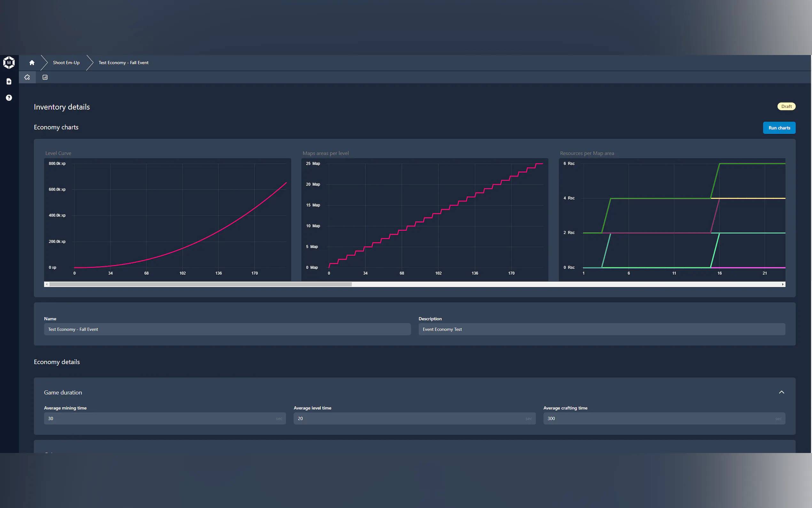Focus the Description input field

[x=601, y=329]
